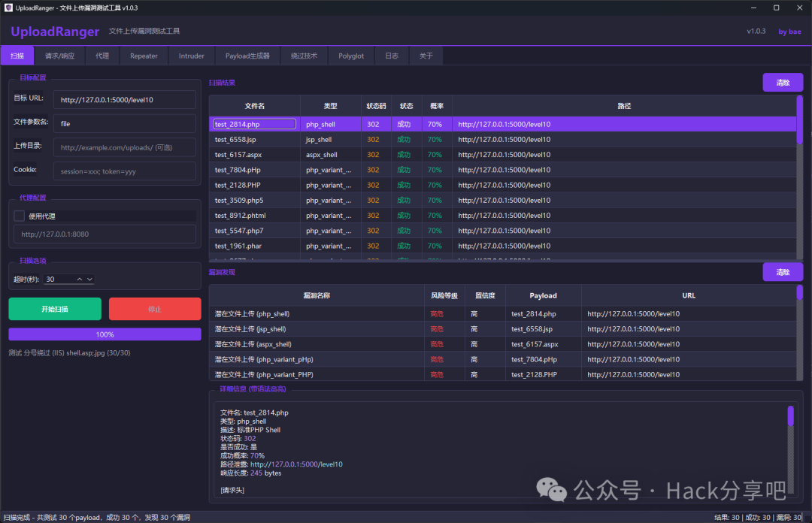Switch to the Polyglot tab
Screen dimensions: 812x523
(x=351, y=56)
